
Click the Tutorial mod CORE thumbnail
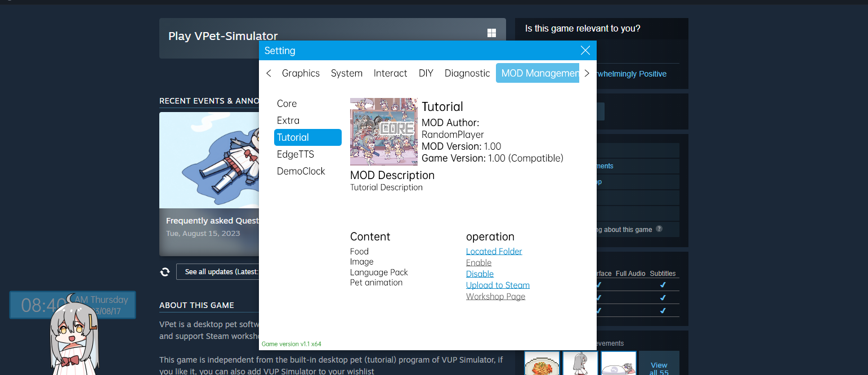coord(384,132)
